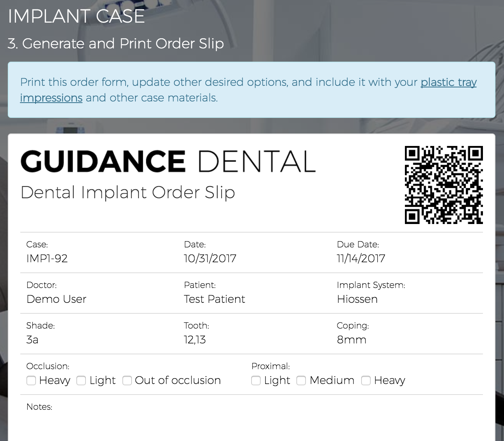Click the GUIDANCE DENTAL logo
The width and height of the screenshot is (504, 441).
click(168, 162)
